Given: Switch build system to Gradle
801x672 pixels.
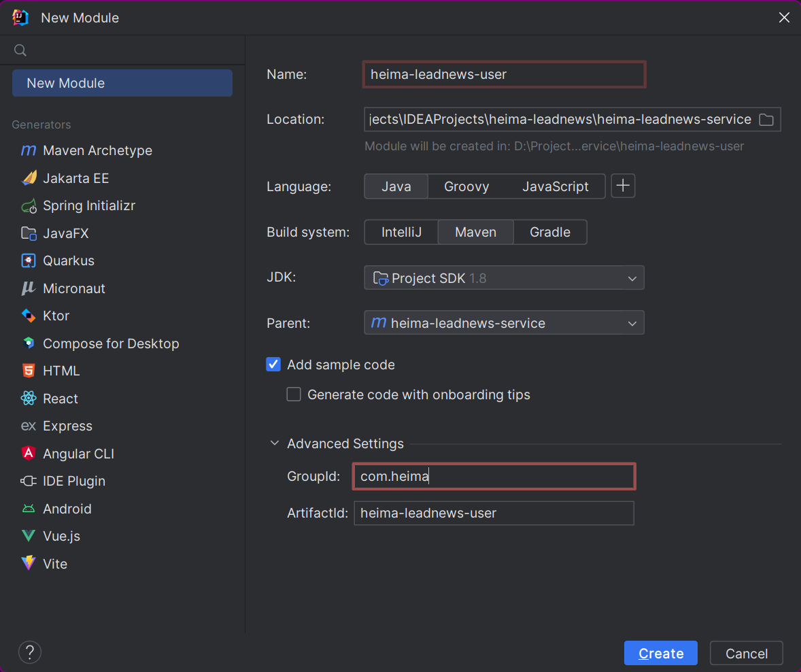Looking at the screenshot, I should [549, 232].
